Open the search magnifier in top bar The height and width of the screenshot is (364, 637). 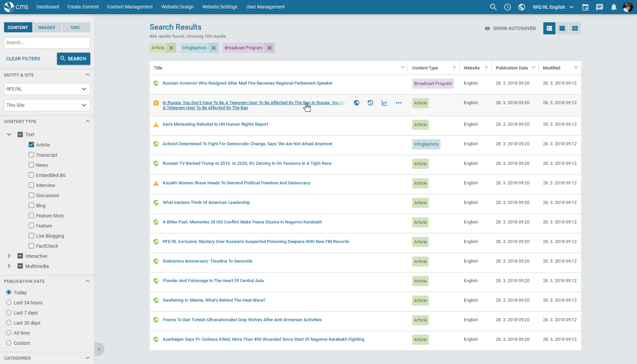click(x=493, y=7)
